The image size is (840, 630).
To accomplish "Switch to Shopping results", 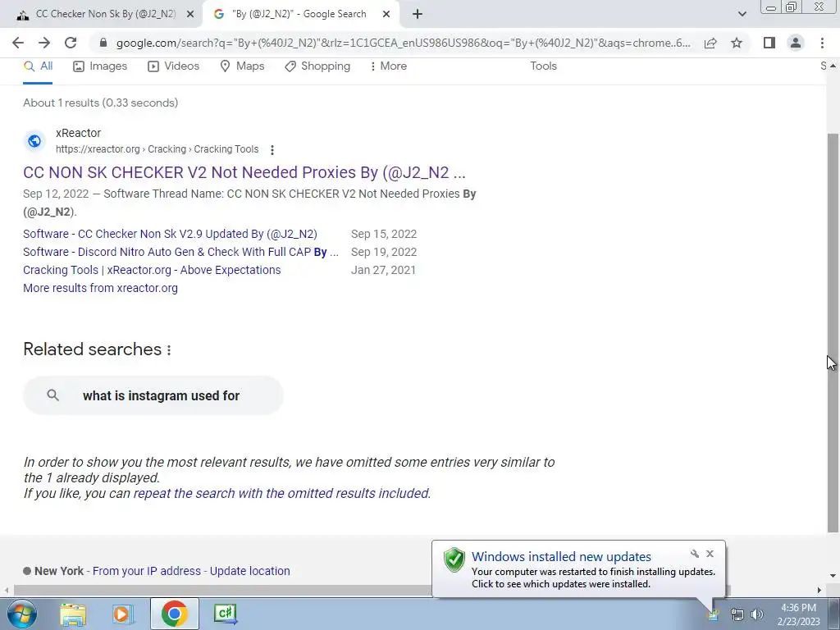I will (x=317, y=66).
